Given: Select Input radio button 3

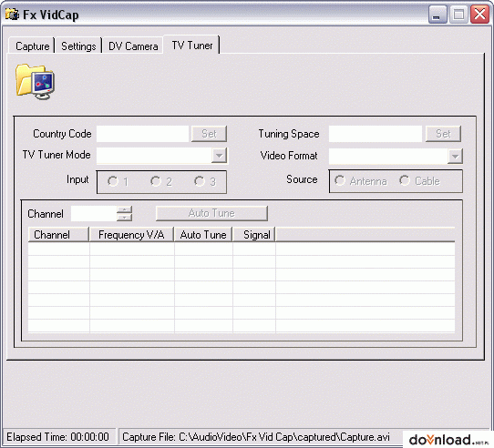Looking at the screenshot, I should tap(204, 181).
